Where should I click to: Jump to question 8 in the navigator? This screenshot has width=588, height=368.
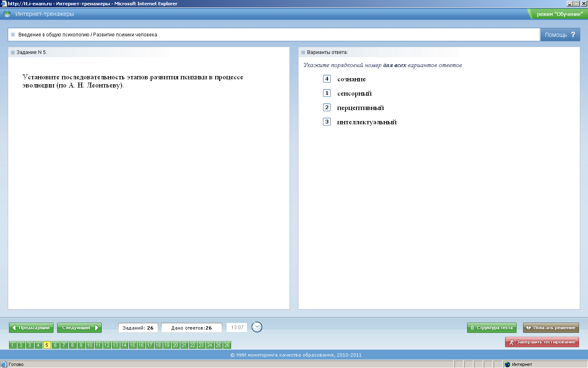click(73, 345)
